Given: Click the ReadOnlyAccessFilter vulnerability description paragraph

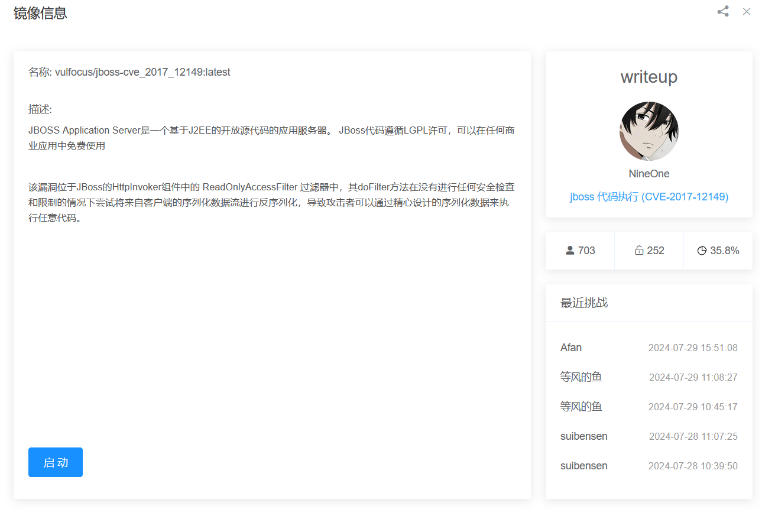Looking at the screenshot, I should coord(271,203).
